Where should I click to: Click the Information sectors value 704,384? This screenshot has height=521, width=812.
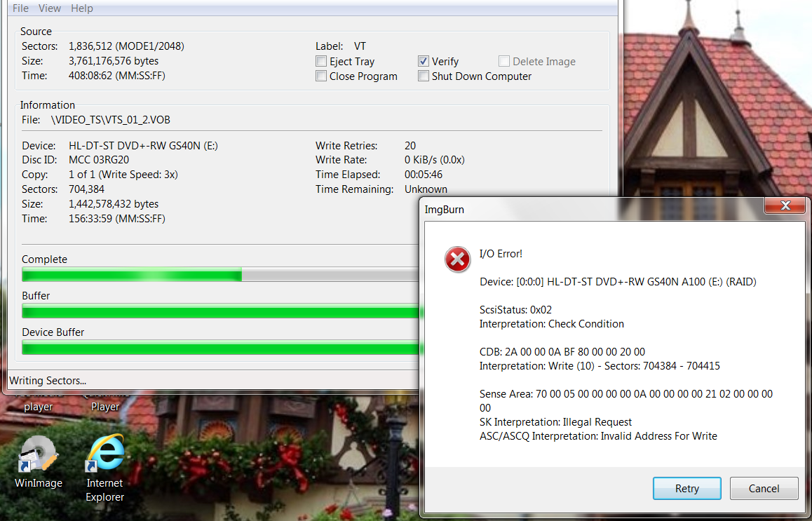tap(86, 189)
